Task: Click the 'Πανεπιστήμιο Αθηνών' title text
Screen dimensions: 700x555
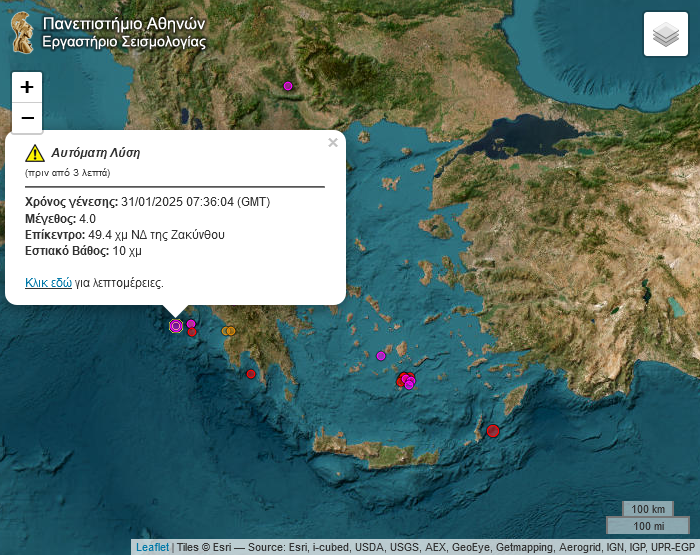Action: tap(124, 24)
